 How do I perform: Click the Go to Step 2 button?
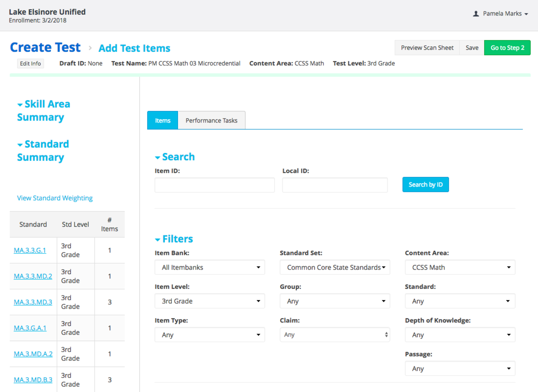(507, 48)
